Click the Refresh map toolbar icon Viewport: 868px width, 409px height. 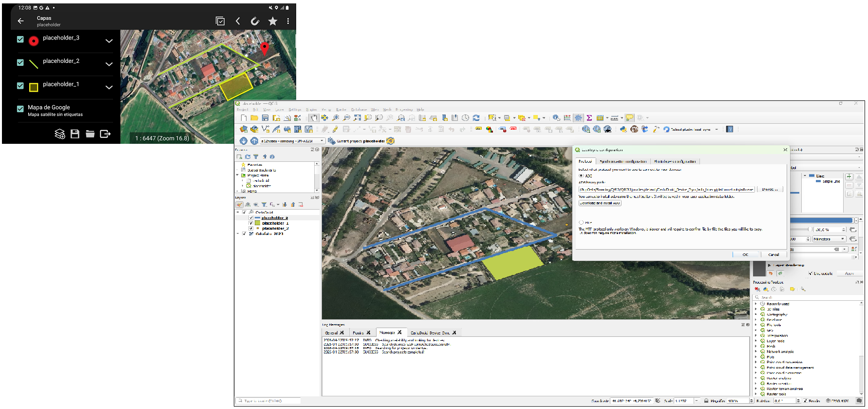tap(476, 118)
